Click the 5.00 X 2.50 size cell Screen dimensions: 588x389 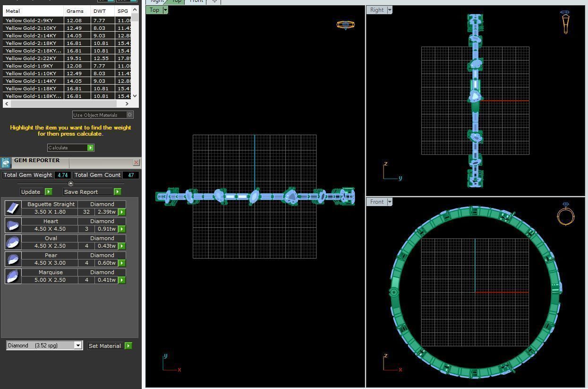[x=51, y=280]
